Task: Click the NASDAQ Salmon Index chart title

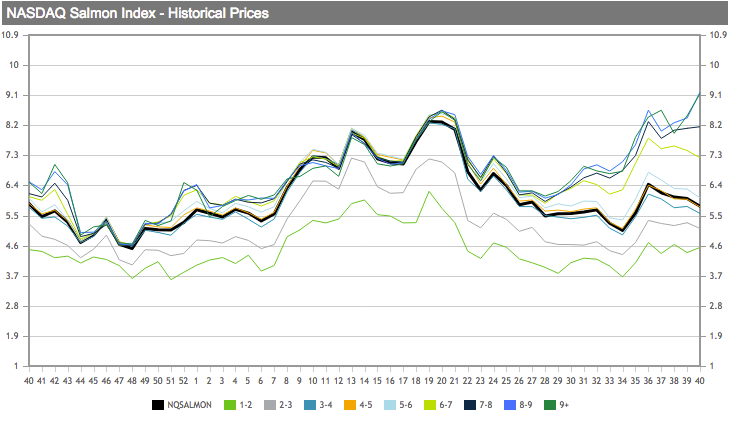Action: pos(138,13)
